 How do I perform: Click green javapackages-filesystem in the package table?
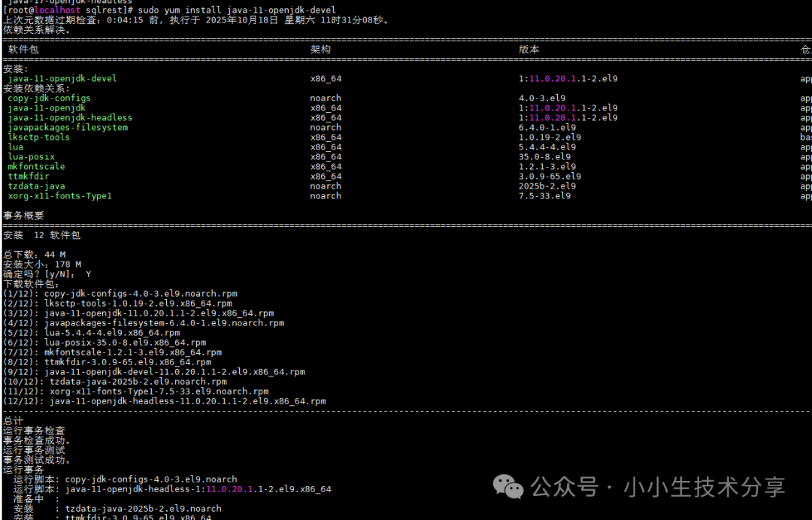tap(68, 127)
